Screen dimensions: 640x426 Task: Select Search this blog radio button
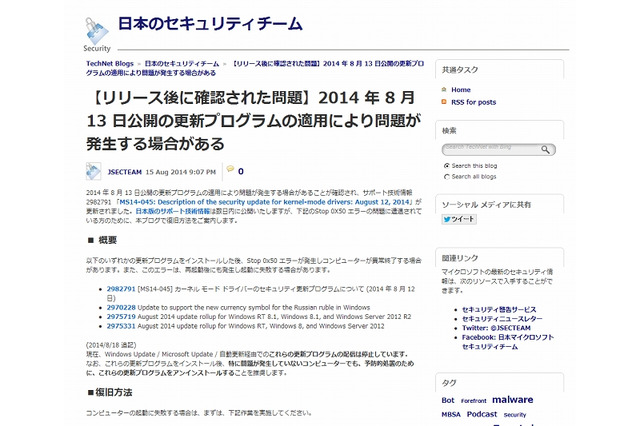(447, 166)
